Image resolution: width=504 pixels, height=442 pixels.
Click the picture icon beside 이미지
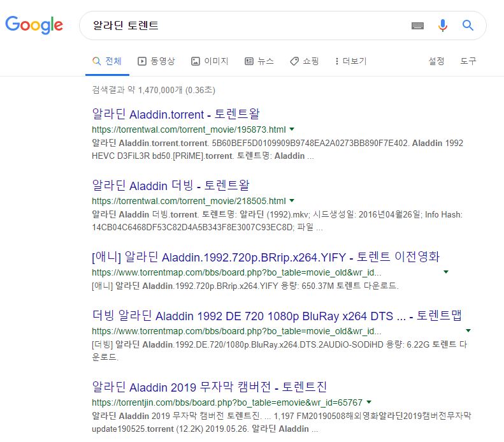tap(196, 61)
